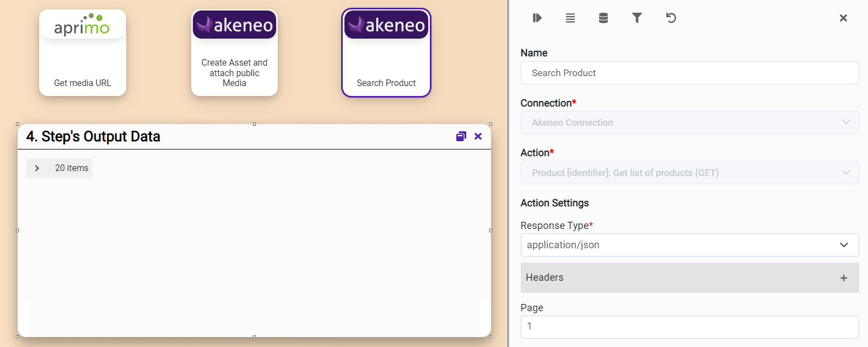Viewport: 868px width, 347px height.
Task: Click the run step play icon
Action: pyautogui.click(x=537, y=18)
